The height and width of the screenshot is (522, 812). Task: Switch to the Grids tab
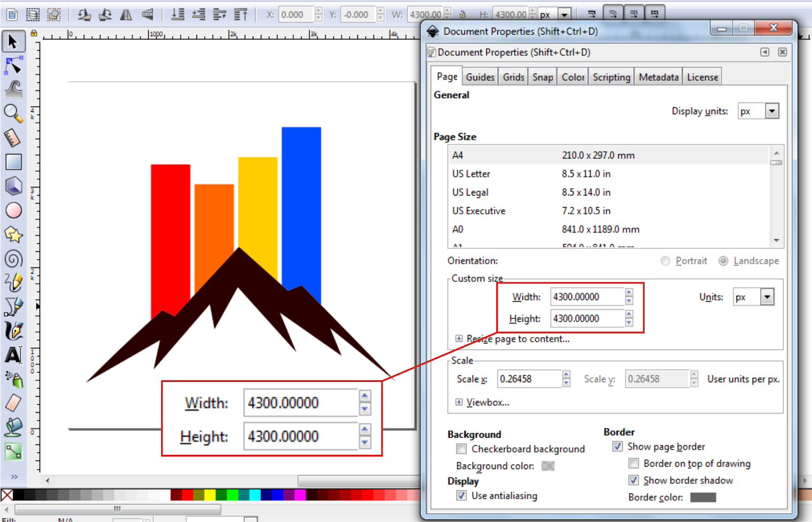(513, 76)
